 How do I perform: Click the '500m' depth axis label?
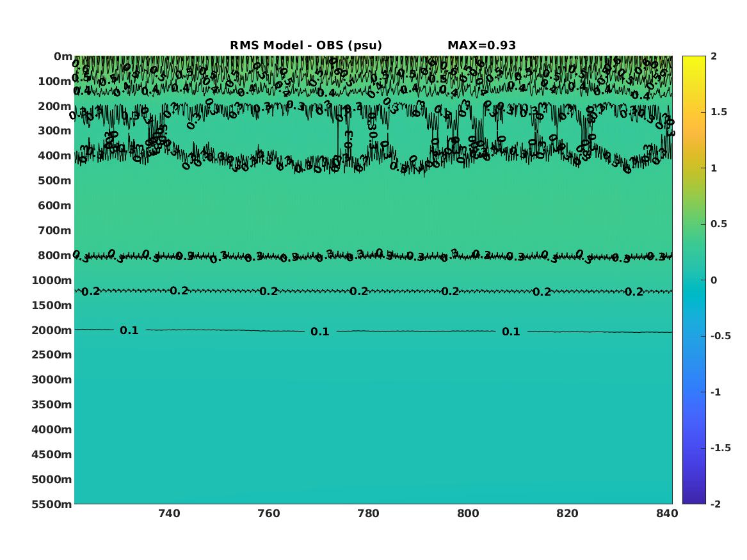tap(55, 181)
